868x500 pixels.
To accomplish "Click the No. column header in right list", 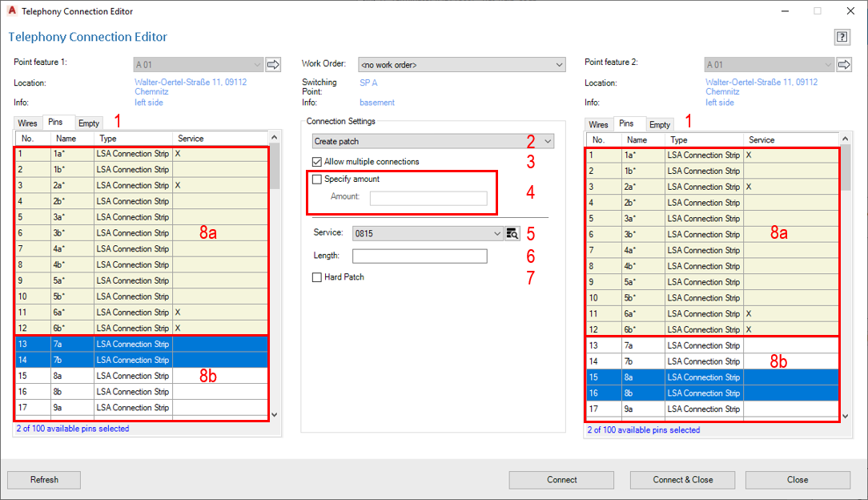I will (x=604, y=140).
